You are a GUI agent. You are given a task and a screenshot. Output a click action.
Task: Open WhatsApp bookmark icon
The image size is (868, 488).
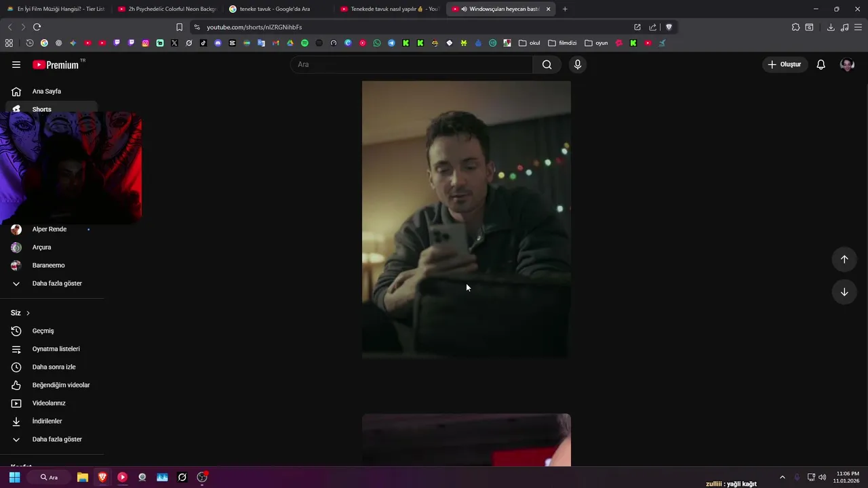377,43
